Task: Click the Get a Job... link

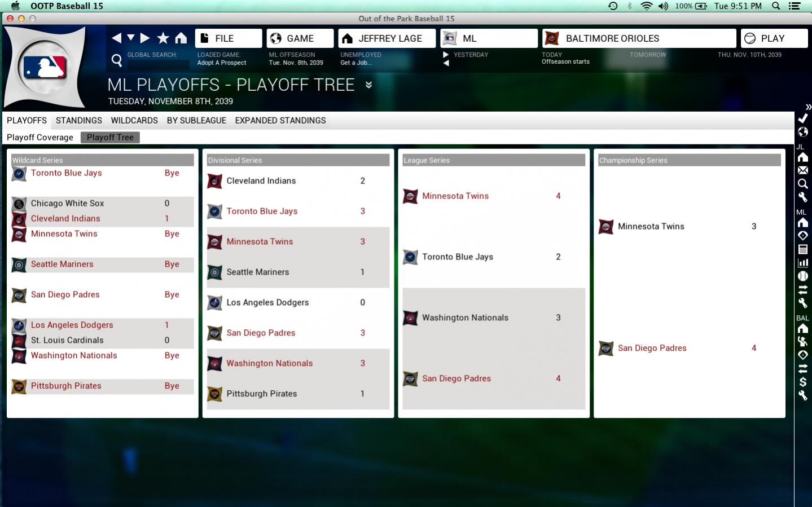Action: coord(356,63)
